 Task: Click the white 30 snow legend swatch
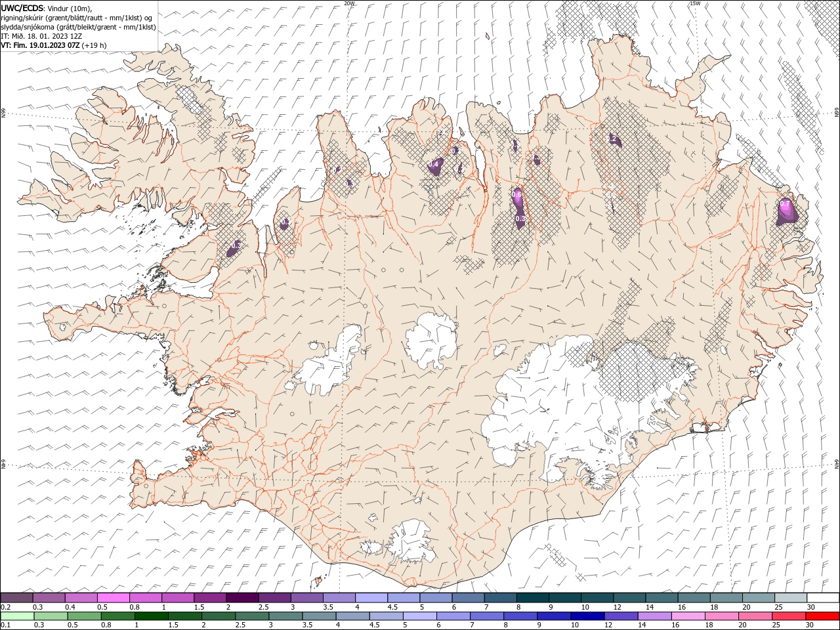822,598
